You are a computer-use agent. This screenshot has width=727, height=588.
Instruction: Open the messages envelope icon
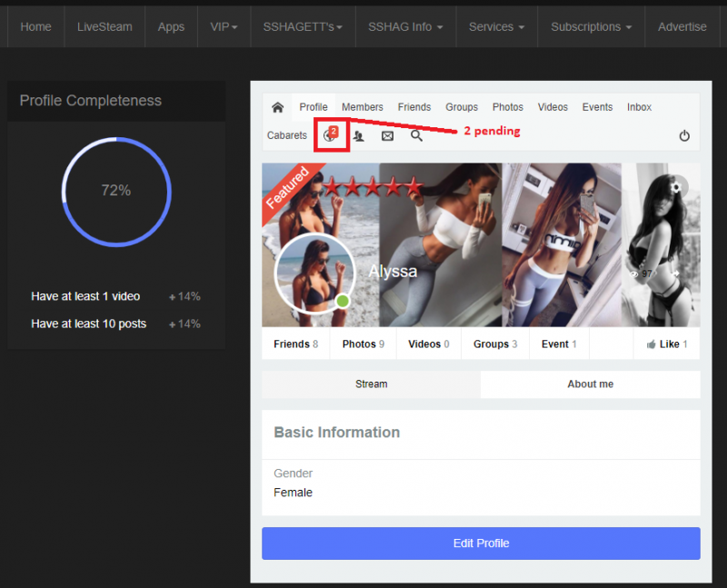[387, 136]
